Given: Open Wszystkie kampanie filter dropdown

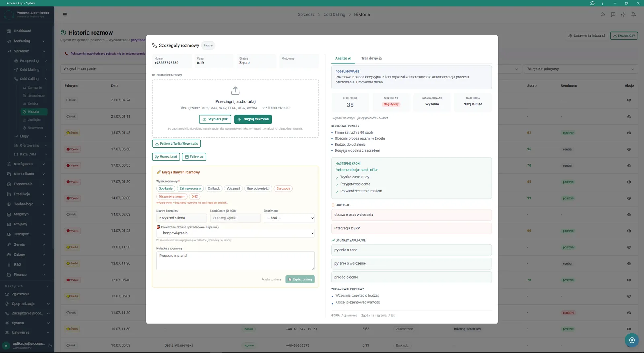Looking at the screenshot, I should (x=103, y=69).
